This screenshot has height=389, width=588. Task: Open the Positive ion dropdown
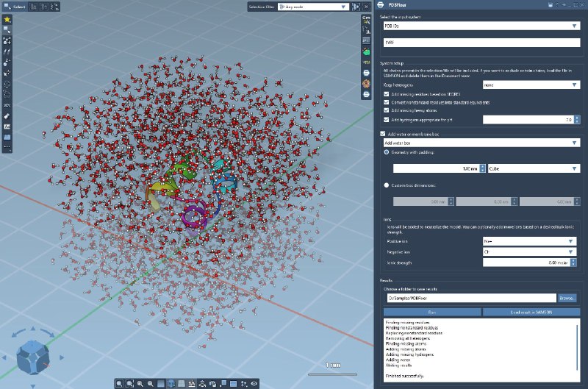click(x=529, y=241)
